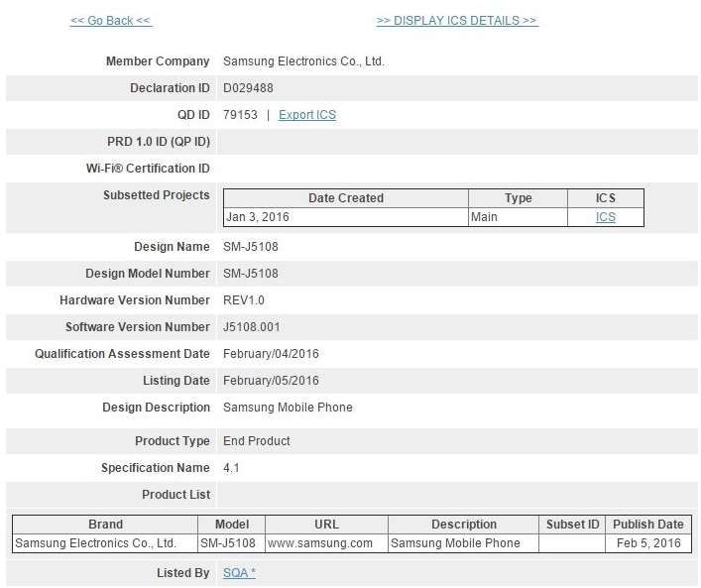Select the Design Model Number value SM-J5108
The width and height of the screenshot is (701, 588).
(x=250, y=274)
